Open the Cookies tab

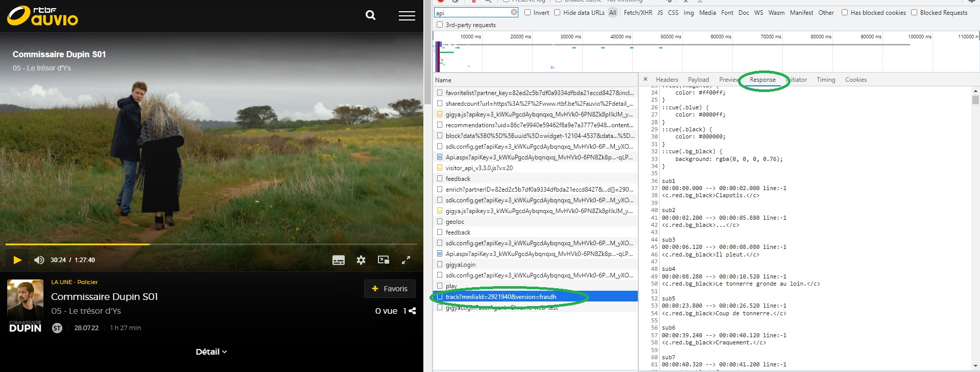click(x=856, y=80)
